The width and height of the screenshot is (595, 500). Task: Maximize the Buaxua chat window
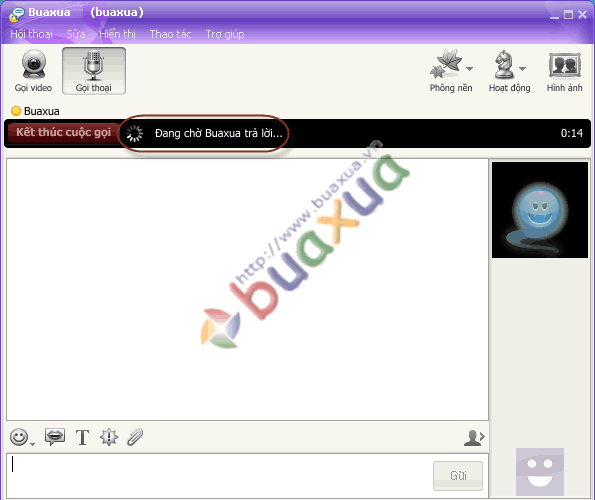point(568,15)
